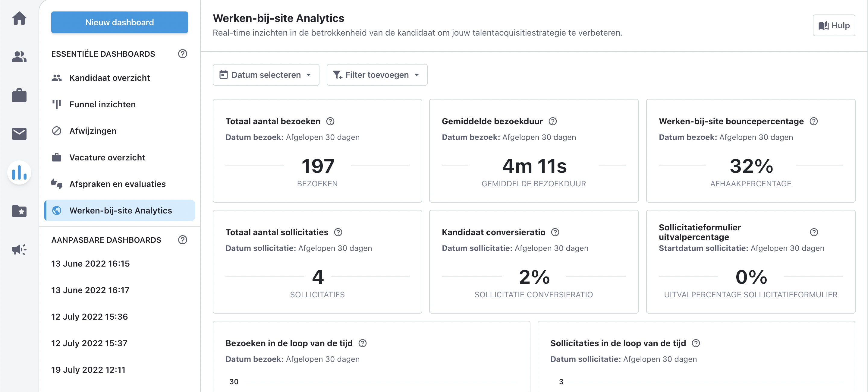
Task: Select the candidates people icon
Action: coord(19,57)
